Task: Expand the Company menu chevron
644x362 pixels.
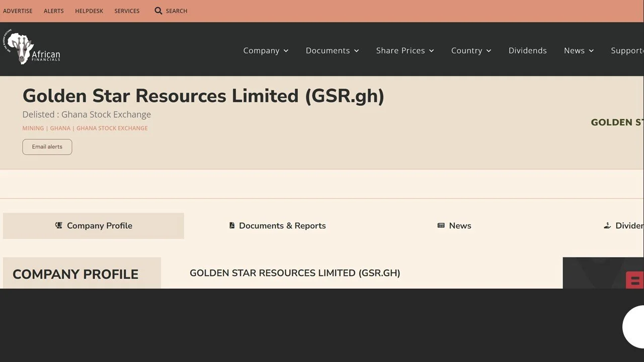Action: click(286, 51)
